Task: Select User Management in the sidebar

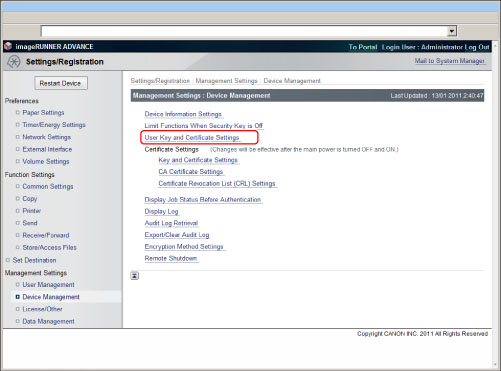Action: point(48,285)
